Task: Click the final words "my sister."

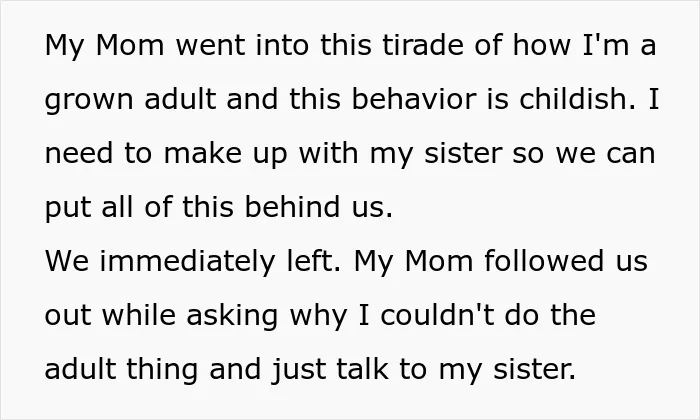Action: tap(507, 370)
